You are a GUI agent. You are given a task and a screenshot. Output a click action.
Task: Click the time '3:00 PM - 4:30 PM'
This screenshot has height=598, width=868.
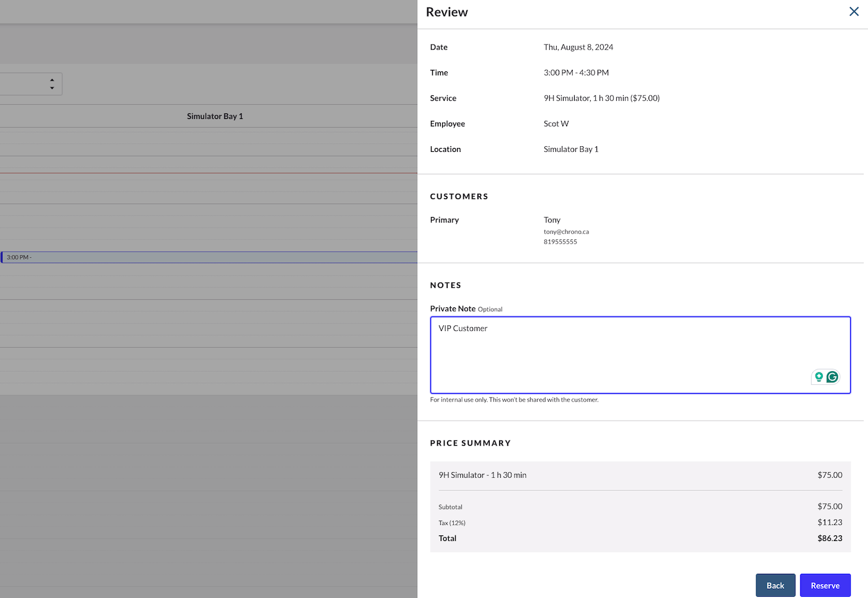pos(576,73)
